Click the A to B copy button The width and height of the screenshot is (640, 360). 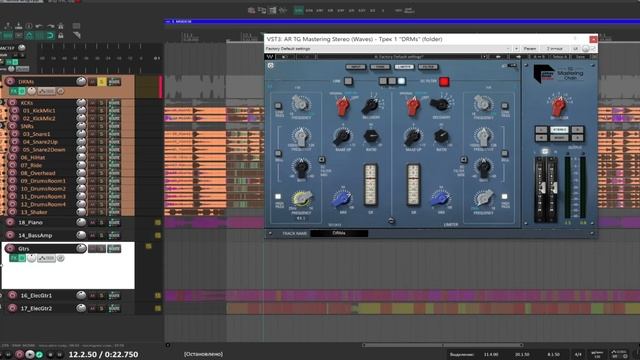pyautogui.click(x=539, y=57)
